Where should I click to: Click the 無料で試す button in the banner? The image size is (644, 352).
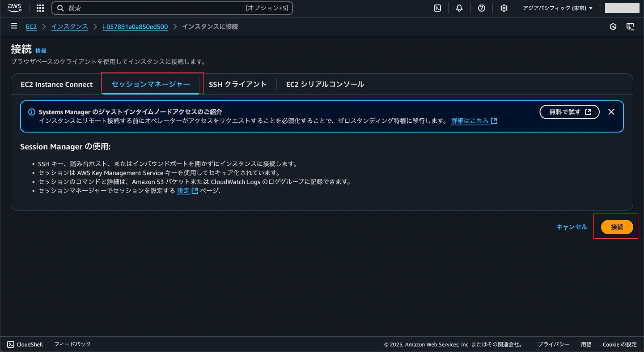[x=569, y=112]
